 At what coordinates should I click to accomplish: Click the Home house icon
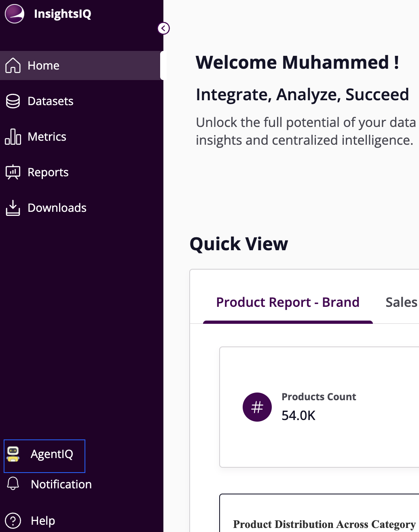pyautogui.click(x=13, y=65)
